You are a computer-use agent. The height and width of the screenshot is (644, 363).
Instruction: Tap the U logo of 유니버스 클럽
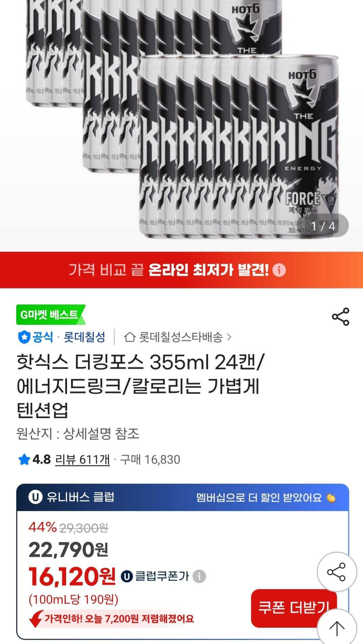[35, 497]
